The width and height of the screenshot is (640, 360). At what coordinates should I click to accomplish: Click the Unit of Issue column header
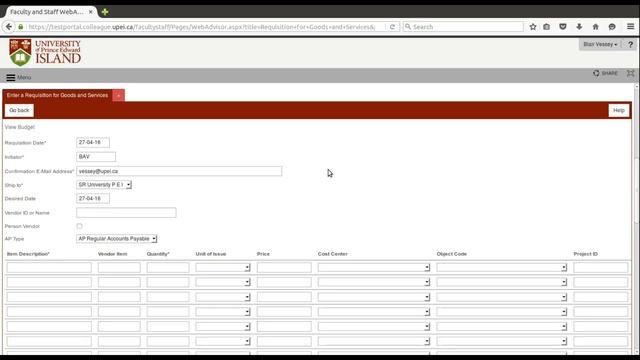211,254
